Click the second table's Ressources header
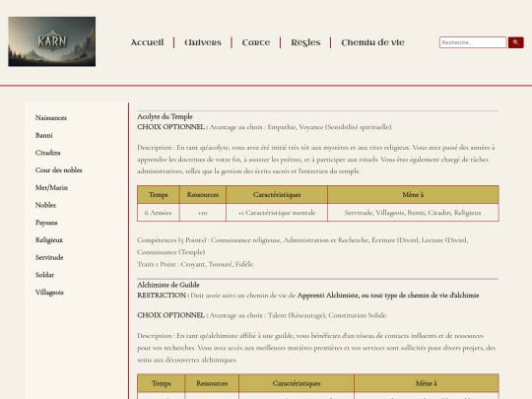This screenshot has height=399, width=532. [212, 383]
